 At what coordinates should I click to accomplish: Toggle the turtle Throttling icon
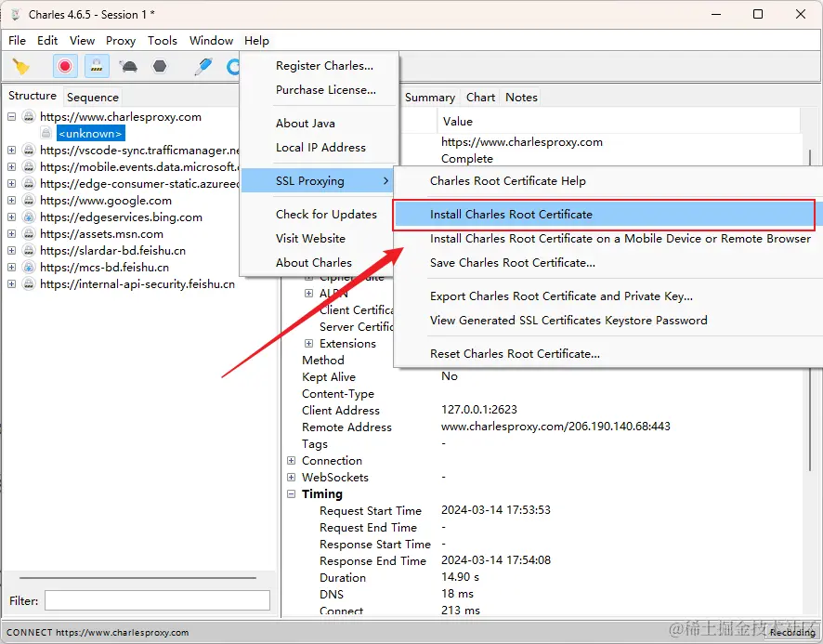point(128,67)
